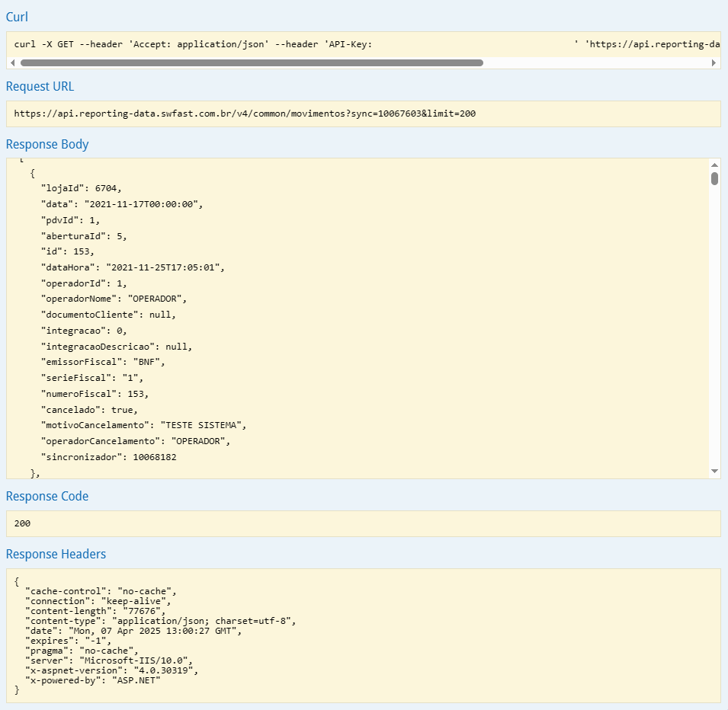The image size is (728, 710).
Task: Click the "content-type" header line
Action: pyautogui.click(x=161, y=621)
